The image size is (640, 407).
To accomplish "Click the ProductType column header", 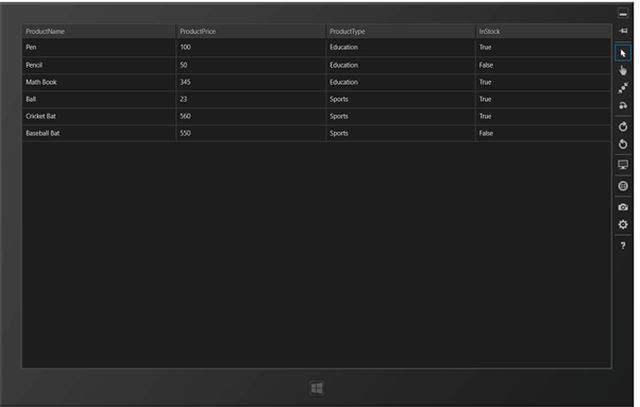I will click(x=400, y=31).
